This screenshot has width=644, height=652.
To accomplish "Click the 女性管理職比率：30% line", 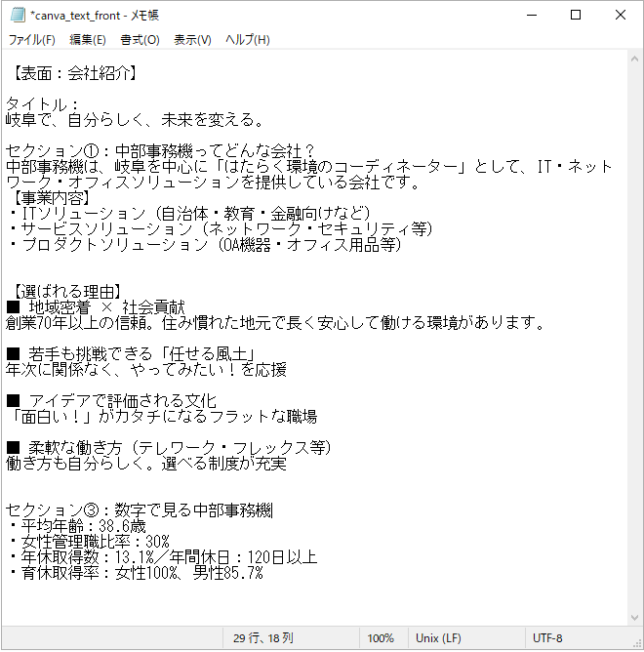I will 88,542.
